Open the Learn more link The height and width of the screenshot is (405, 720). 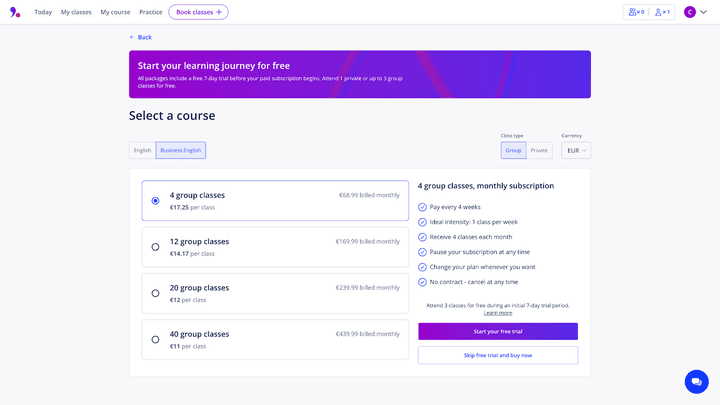498,313
